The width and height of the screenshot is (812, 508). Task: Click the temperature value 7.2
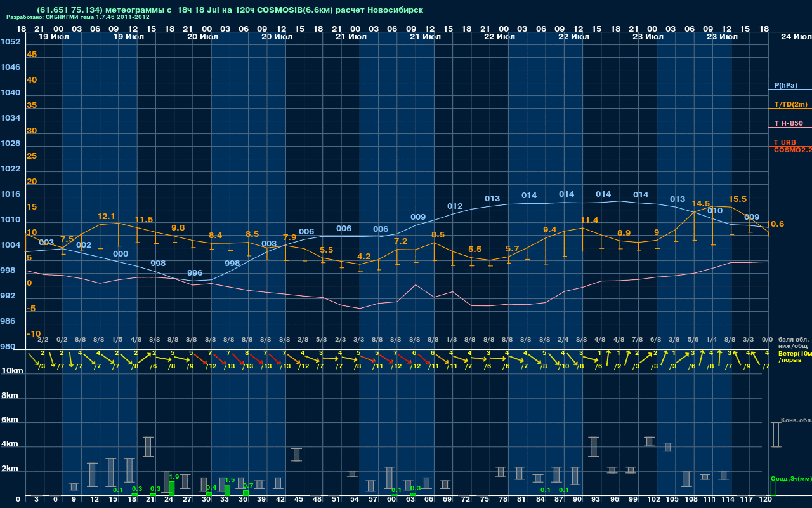(401, 241)
